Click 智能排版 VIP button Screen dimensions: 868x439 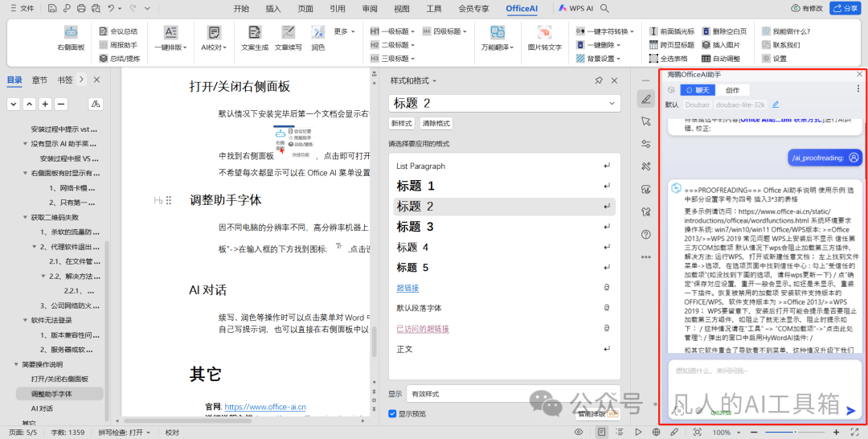(596, 413)
